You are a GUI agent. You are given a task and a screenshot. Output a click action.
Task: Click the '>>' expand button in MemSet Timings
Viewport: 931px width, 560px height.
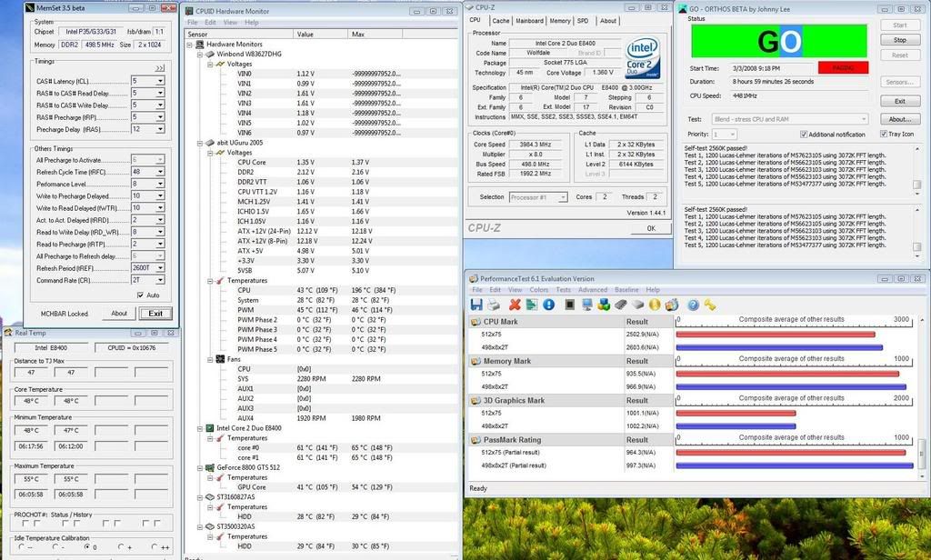pos(160,68)
